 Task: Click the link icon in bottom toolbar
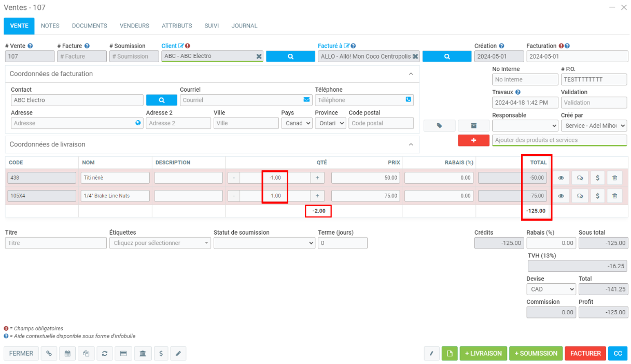coord(49,353)
